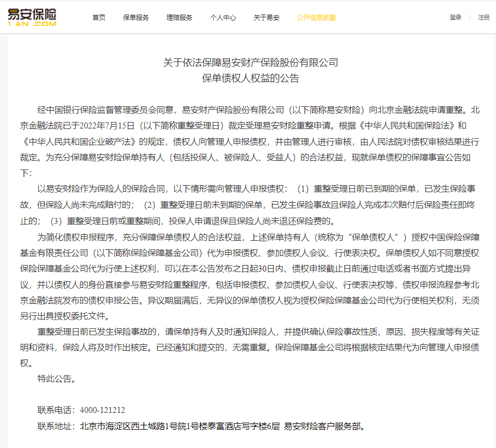The width and height of the screenshot is (496, 448).
Task: Open the 首页 menu item
Action: click(x=99, y=17)
